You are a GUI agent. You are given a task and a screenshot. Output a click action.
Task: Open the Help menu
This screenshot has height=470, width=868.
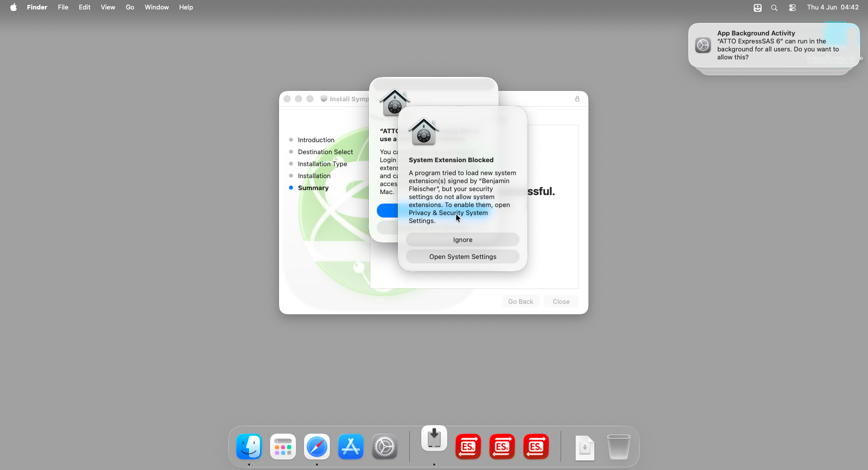click(186, 7)
